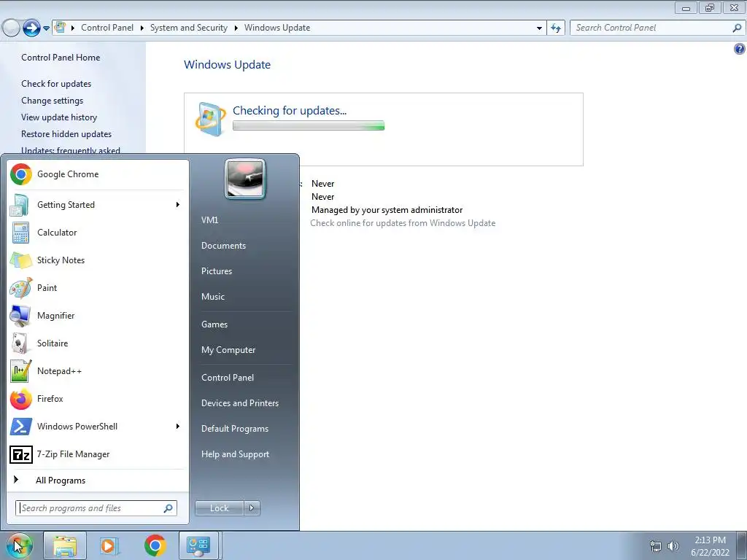Expand the arrow after Control Panel breadcrumb

(142, 28)
